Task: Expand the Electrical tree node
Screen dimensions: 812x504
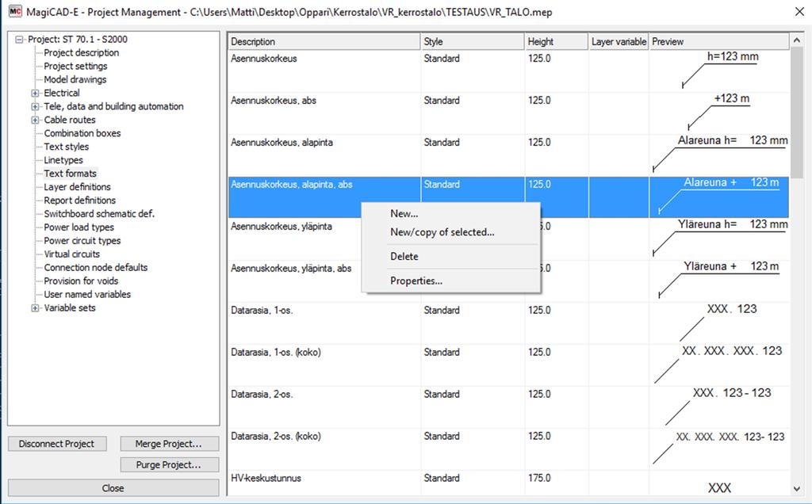Action: tap(35, 94)
